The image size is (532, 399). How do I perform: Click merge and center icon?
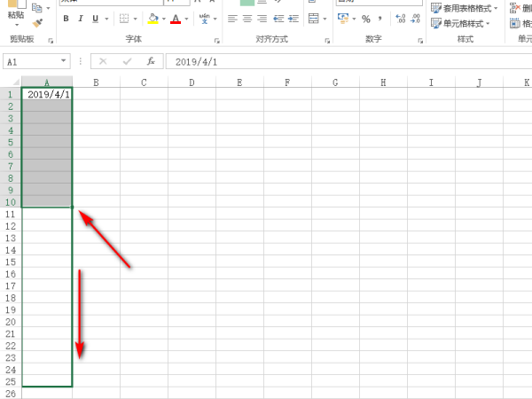point(314,19)
